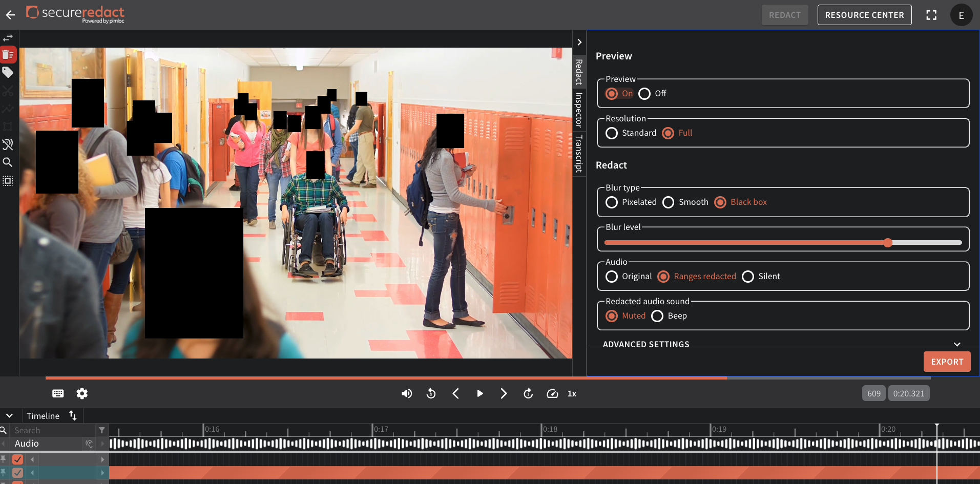Collapse the right side panel chevron
The height and width of the screenshot is (484, 980).
[579, 43]
